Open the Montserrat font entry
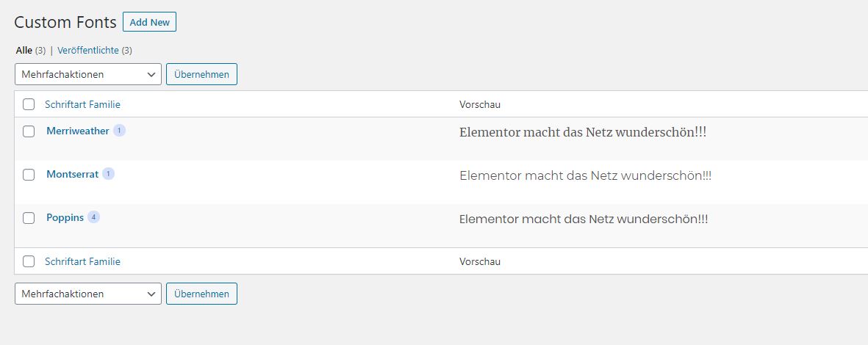 [72, 175]
